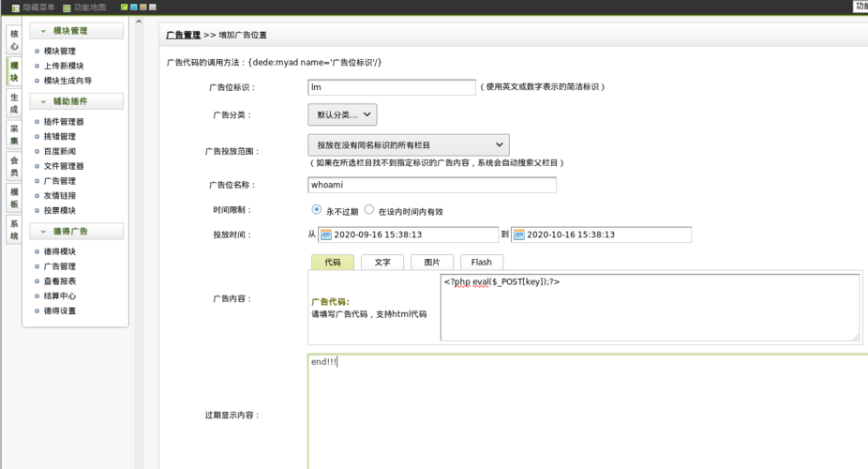Click the 广告管理 breadcrumb link

[x=183, y=35]
